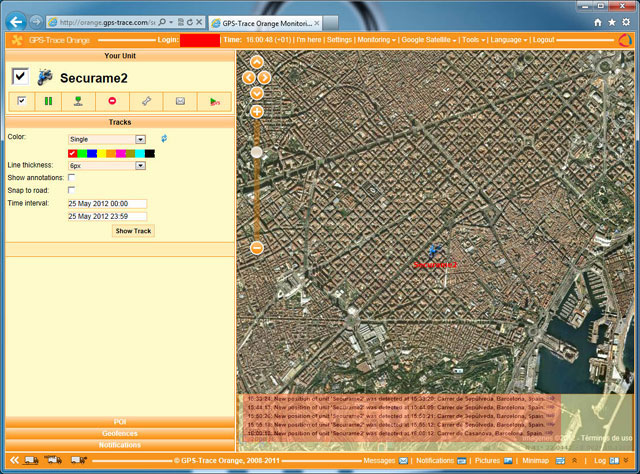Pan the map left with arrow button

coord(249,78)
